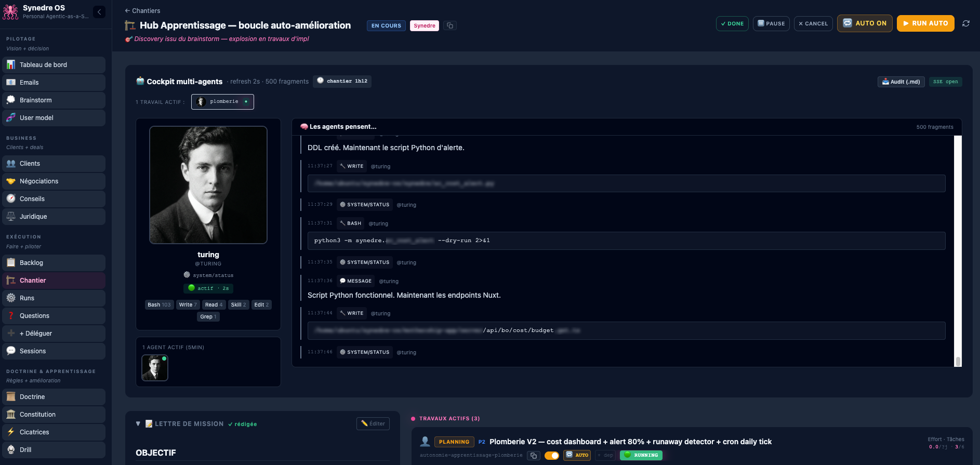Select the small active agent thumbnail
The image size is (980, 465).
155,368
